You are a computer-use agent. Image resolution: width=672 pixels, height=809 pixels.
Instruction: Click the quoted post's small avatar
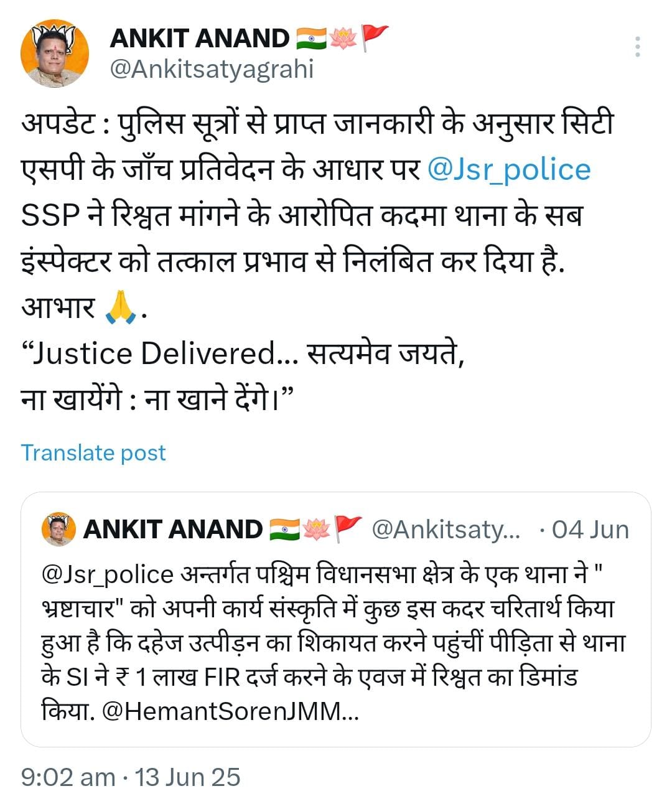click(x=58, y=530)
